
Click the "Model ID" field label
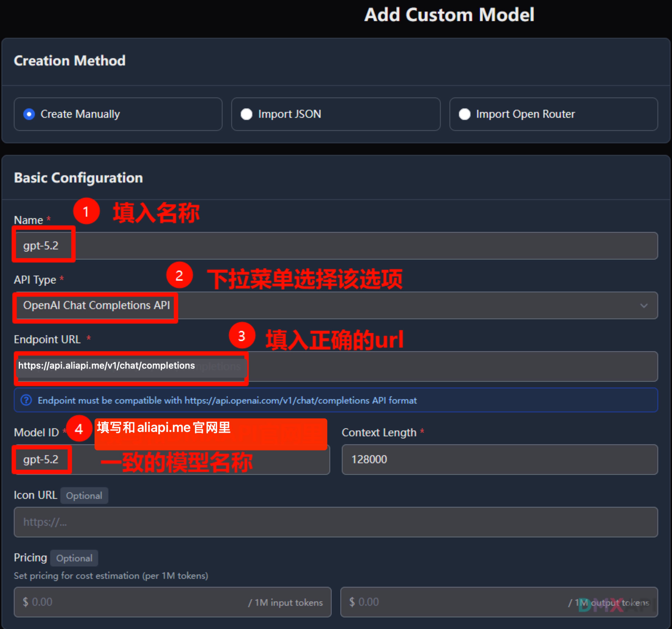(37, 432)
